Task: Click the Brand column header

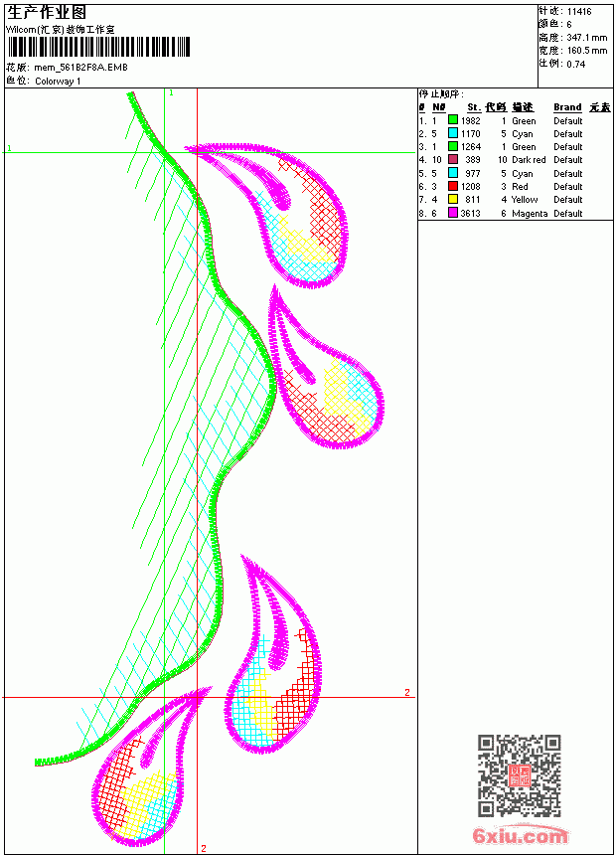Action: coord(567,107)
